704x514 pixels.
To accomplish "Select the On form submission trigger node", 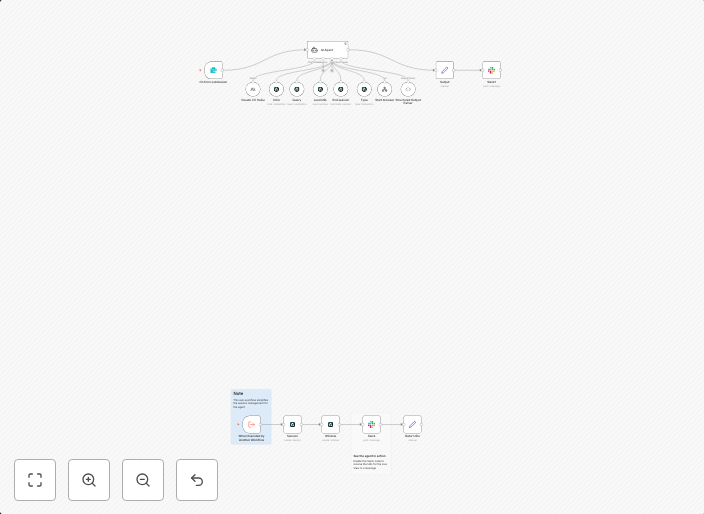I will tap(213, 70).
